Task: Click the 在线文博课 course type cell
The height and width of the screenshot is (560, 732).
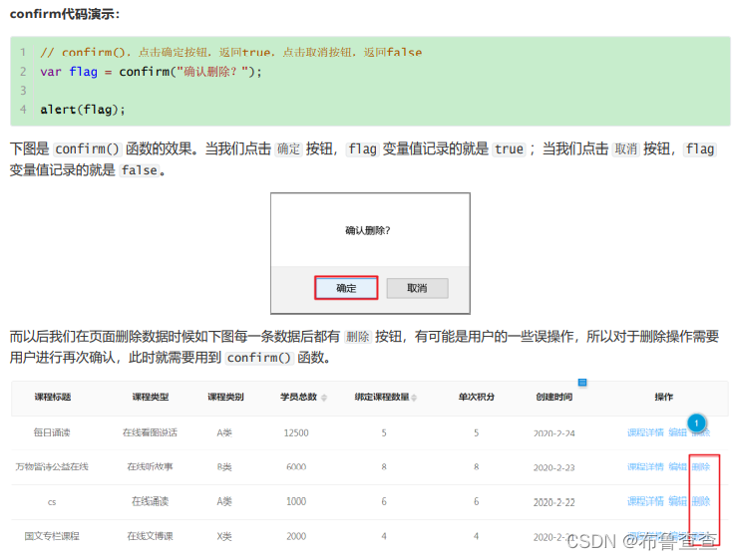Action: [x=150, y=536]
